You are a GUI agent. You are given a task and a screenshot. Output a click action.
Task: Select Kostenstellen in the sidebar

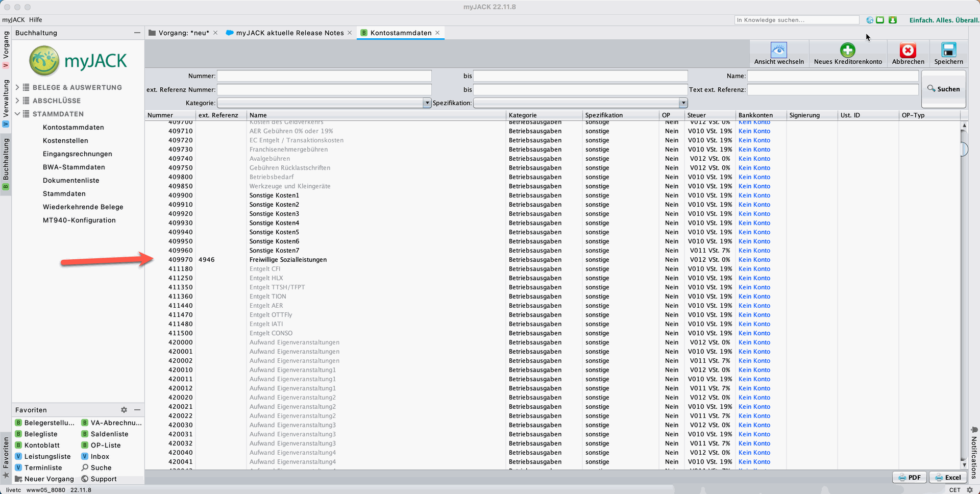pyautogui.click(x=65, y=141)
